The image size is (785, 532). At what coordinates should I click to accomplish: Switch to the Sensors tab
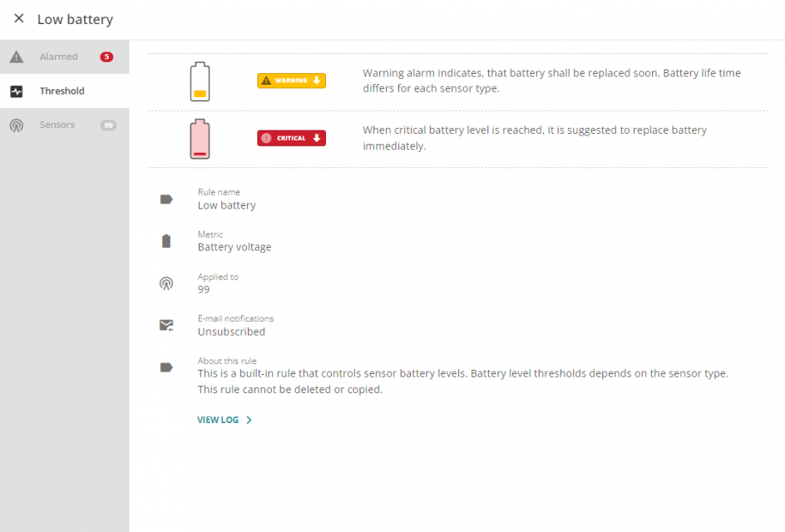(65, 126)
